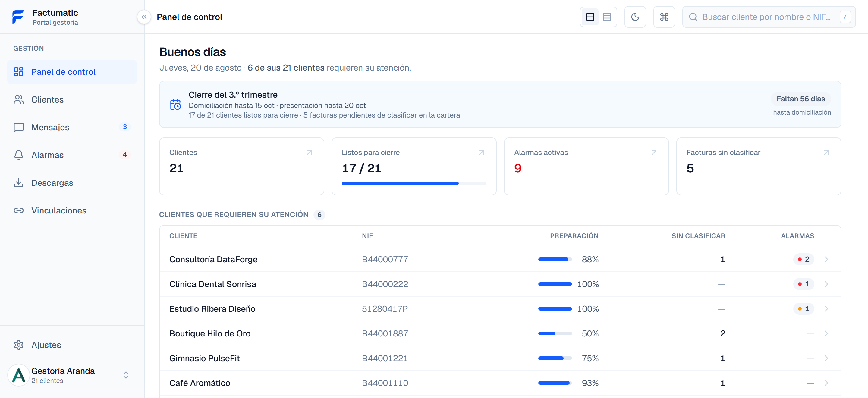Open Clientes in sidebar
The height and width of the screenshot is (398, 868).
coord(72,99)
